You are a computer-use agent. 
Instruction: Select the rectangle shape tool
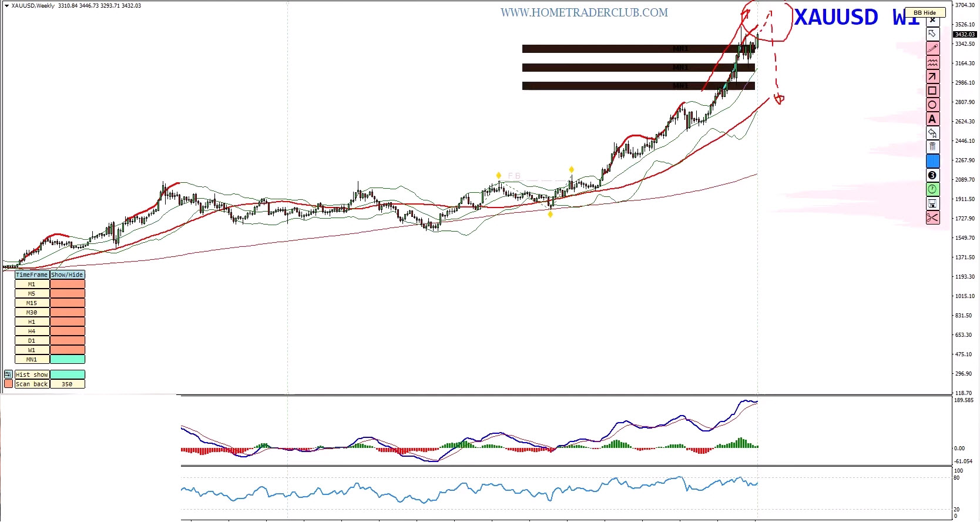click(932, 91)
